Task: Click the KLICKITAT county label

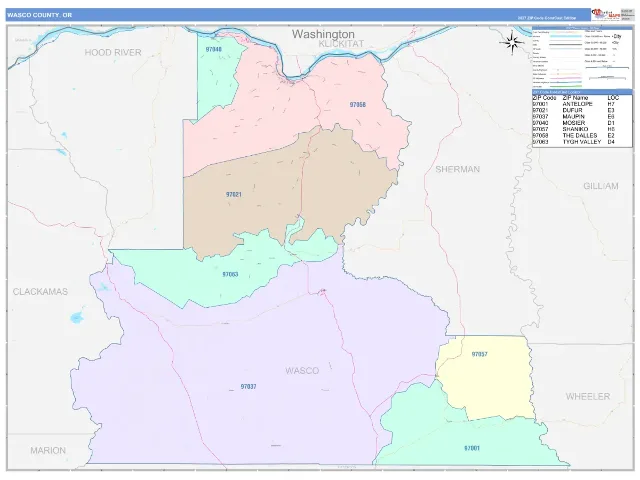Action: click(341, 44)
